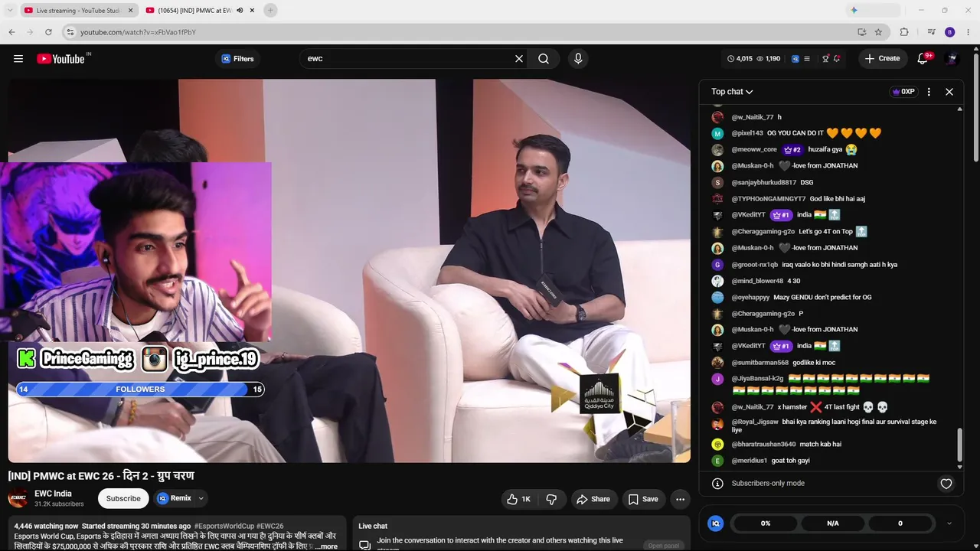Click the Create button
980x551 pixels.
pyautogui.click(x=882, y=59)
